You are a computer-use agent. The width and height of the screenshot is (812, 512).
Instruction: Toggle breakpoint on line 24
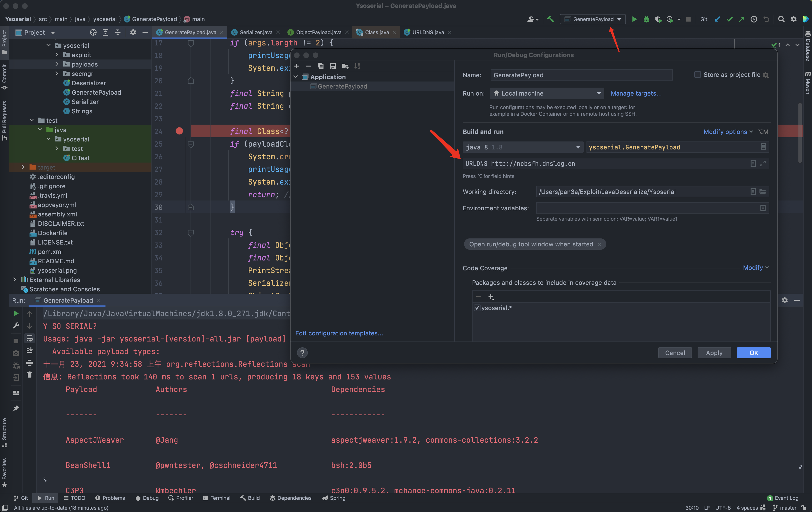[179, 131]
